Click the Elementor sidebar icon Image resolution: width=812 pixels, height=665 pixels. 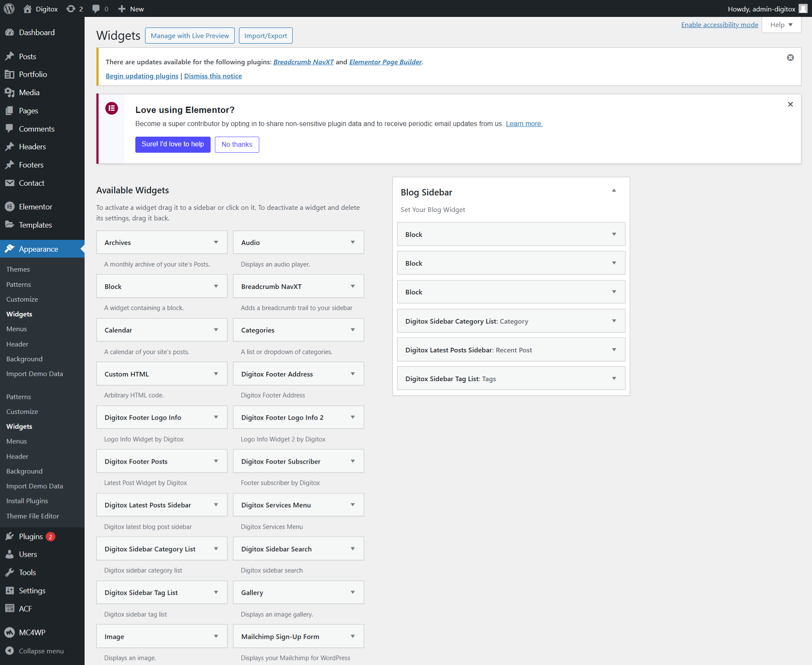pos(10,207)
